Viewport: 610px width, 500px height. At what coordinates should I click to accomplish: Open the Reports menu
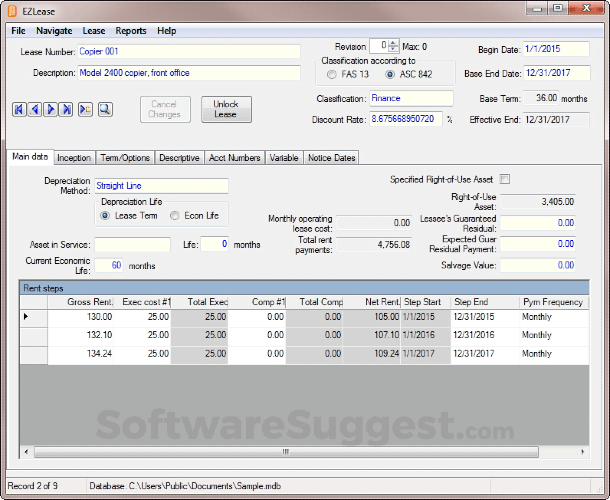click(x=131, y=31)
